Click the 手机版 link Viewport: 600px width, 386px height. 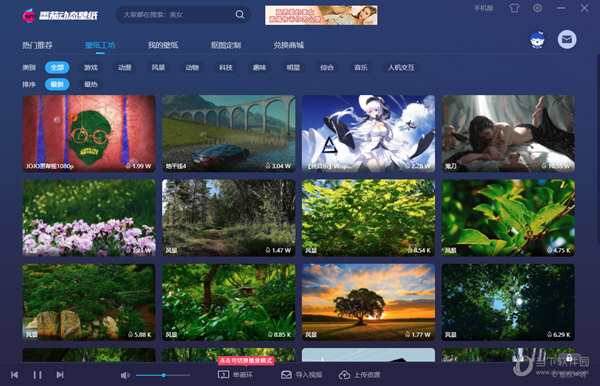(484, 8)
